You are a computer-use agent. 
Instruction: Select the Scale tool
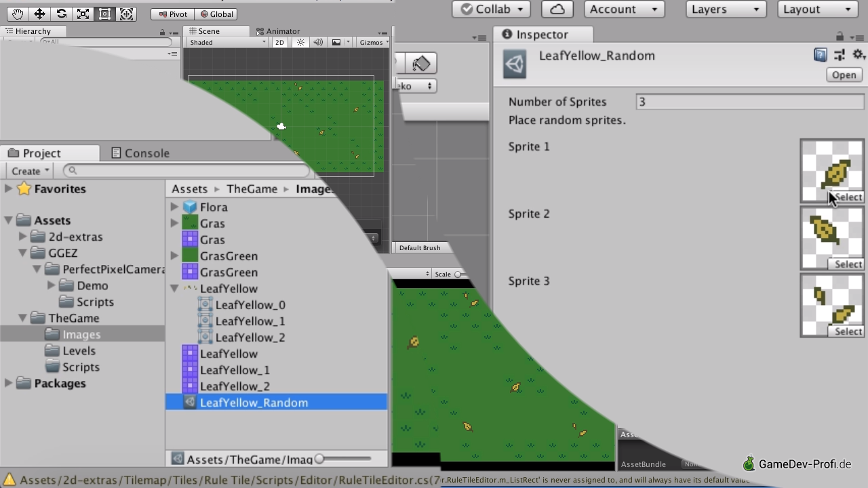[x=83, y=14]
